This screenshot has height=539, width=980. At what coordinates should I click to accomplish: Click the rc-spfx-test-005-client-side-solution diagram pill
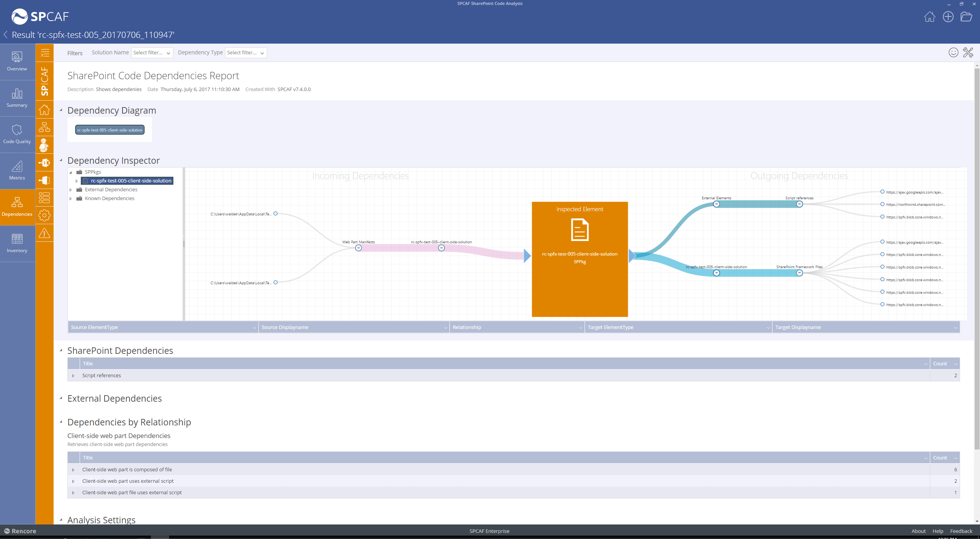(110, 130)
